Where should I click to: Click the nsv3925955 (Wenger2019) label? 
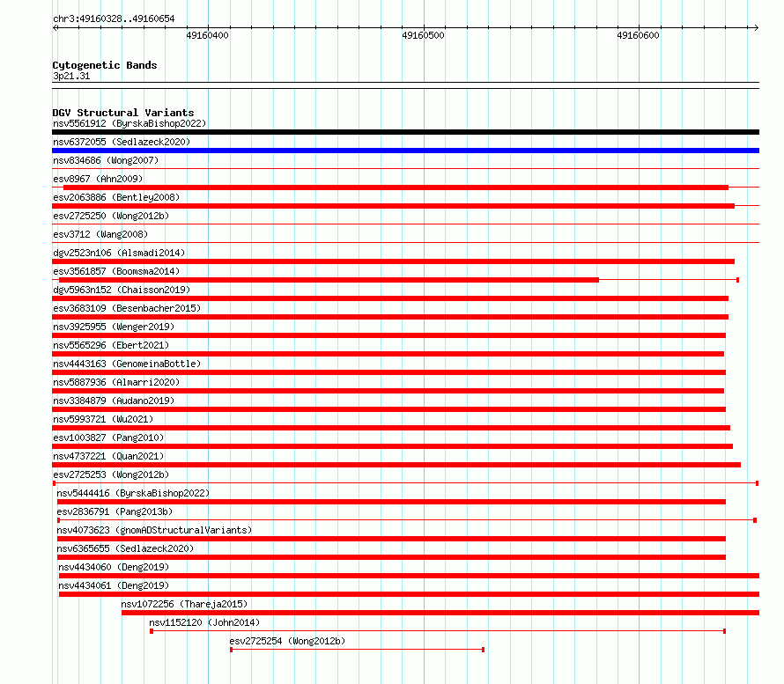[x=114, y=327]
